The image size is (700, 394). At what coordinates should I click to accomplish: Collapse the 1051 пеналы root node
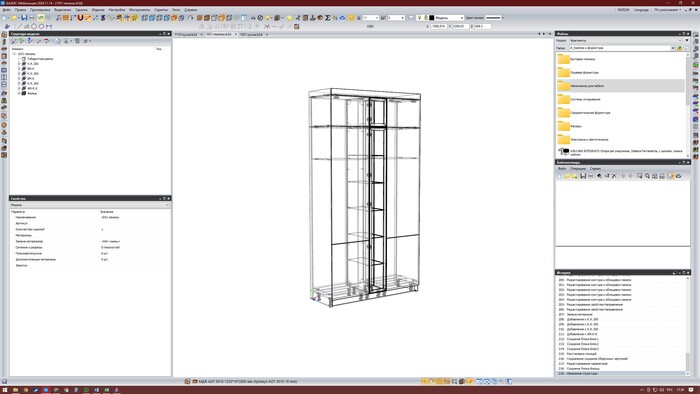pyautogui.click(x=14, y=54)
